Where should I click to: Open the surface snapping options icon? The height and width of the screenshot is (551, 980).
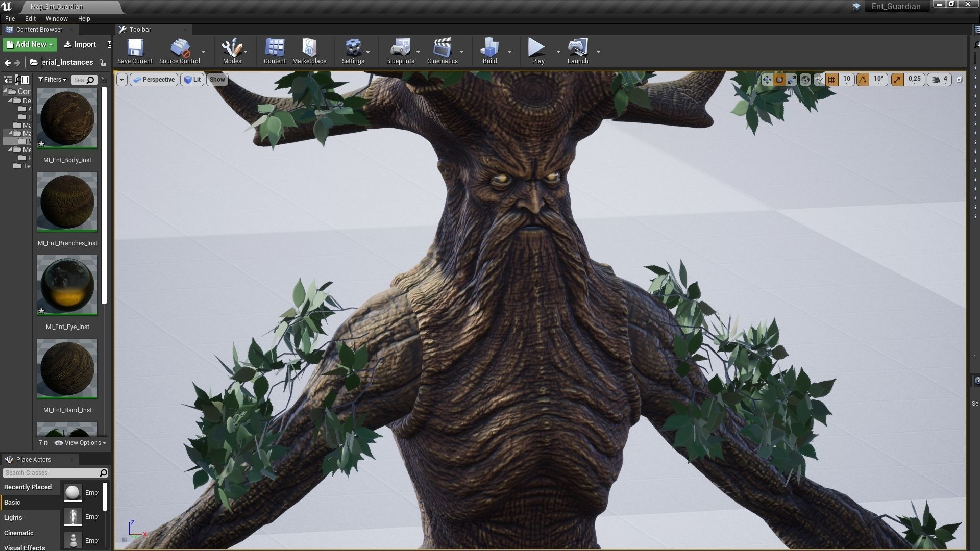[x=819, y=80]
